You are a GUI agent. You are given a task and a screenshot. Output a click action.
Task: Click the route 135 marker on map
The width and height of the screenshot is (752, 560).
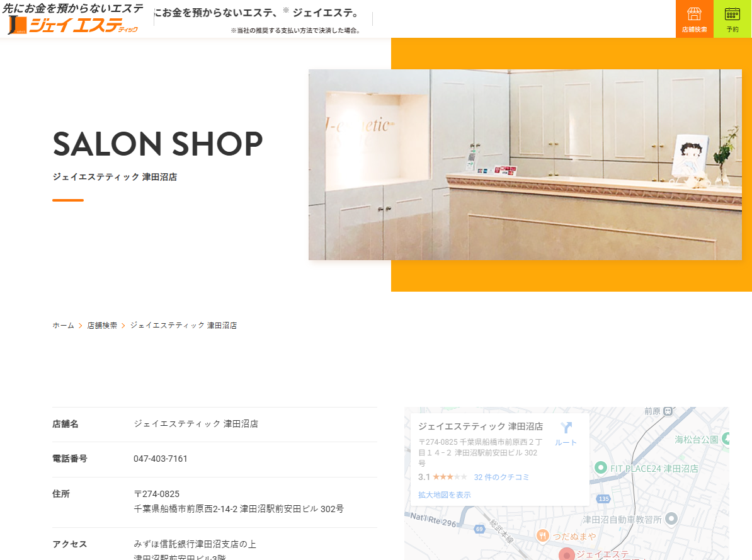[604, 498]
